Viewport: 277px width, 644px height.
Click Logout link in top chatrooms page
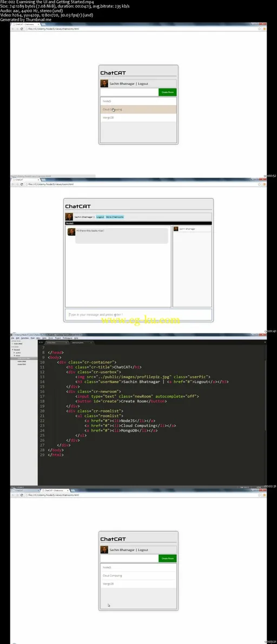pyautogui.click(x=143, y=84)
